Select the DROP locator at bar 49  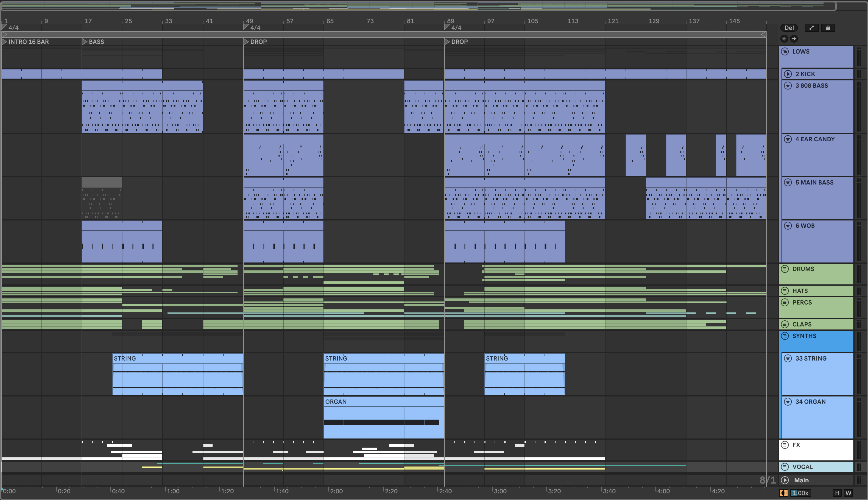[x=255, y=41]
